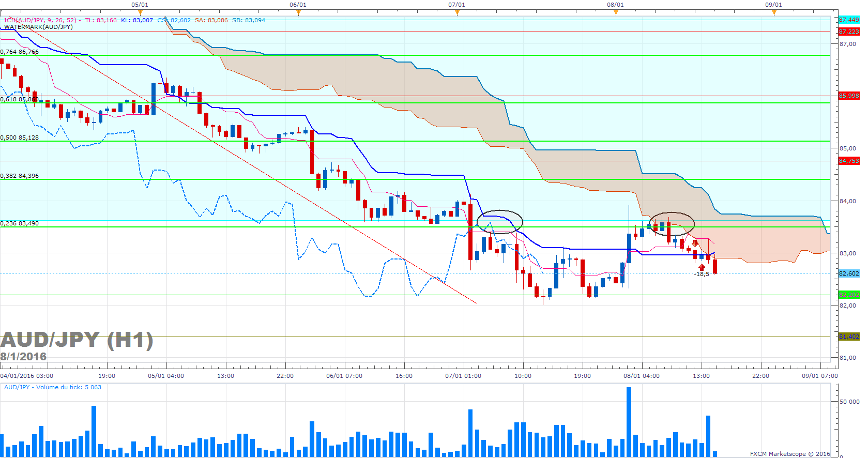This screenshot has width=868, height=458.
Task: Click the green 82,202 price level tag
Action: point(849,295)
